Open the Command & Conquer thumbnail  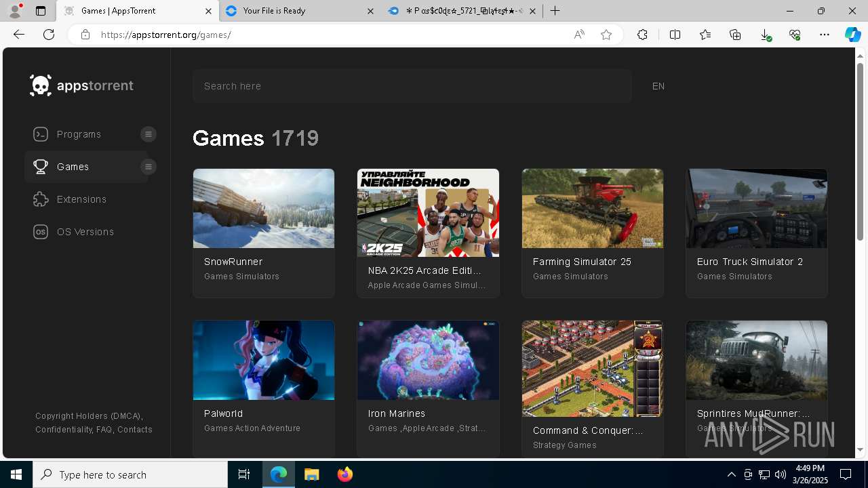point(593,369)
